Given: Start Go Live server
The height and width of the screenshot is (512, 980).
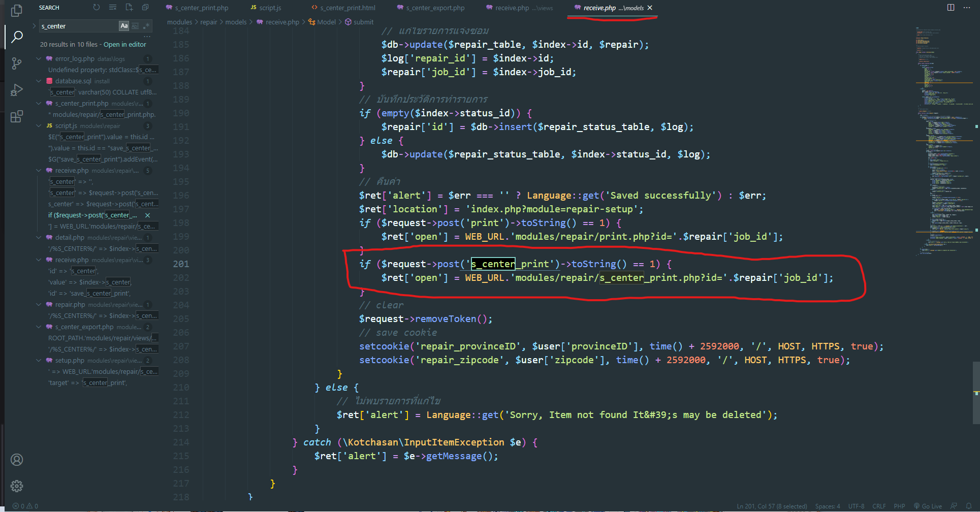Looking at the screenshot, I should (928, 506).
